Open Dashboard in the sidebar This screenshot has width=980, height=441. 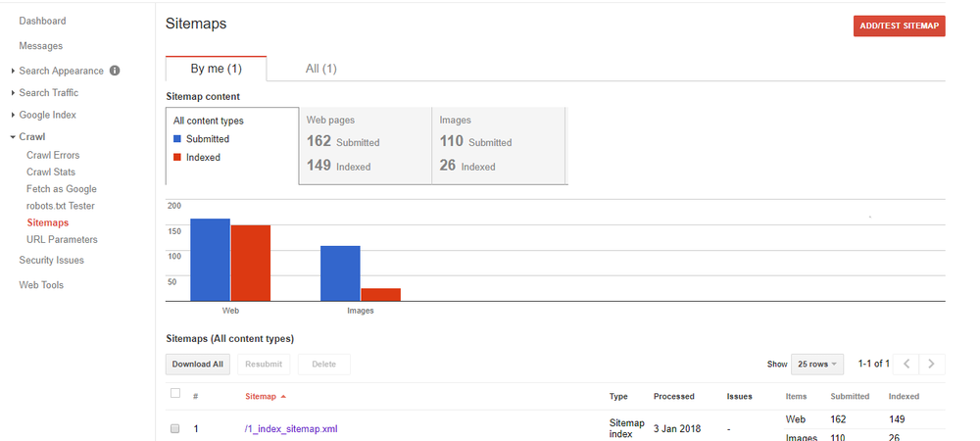pos(42,22)
